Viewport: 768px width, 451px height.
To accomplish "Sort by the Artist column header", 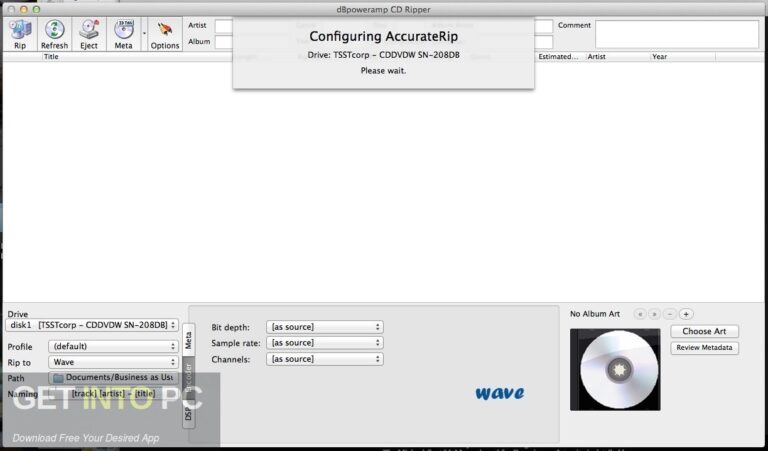I will pyautogui.click(x=618, y=57).
